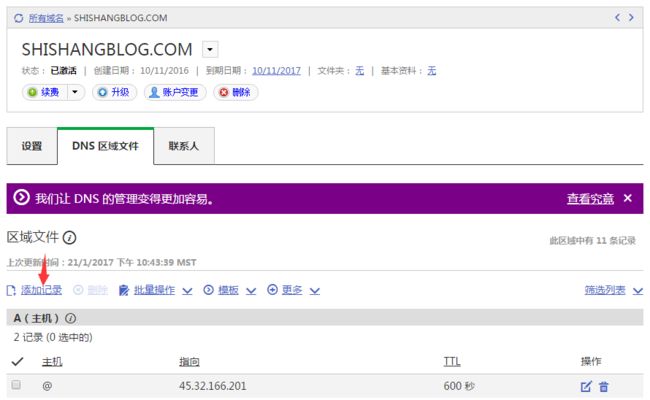
Task: Delete the @ record with trash icon
Action: click(x=604, y=387)
